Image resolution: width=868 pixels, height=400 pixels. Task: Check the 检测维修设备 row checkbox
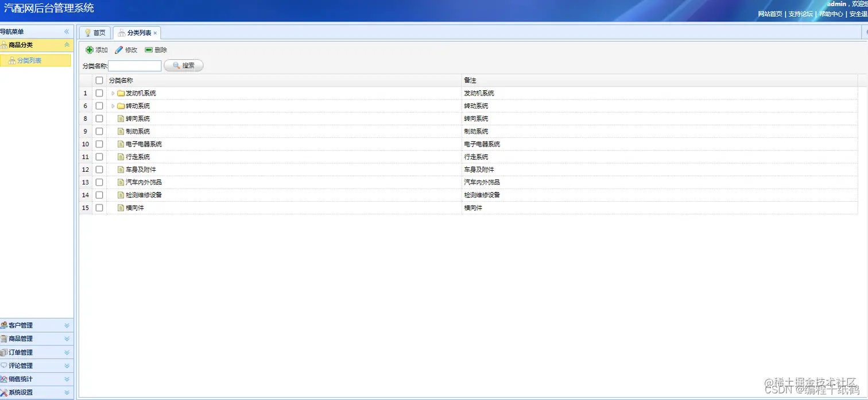tap(99, 195)
